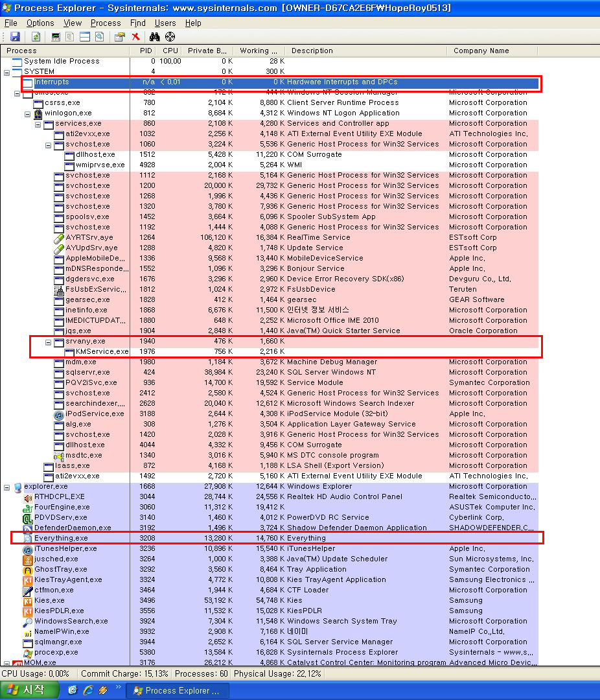Select the Everything.exe process name

pyautogui.click(x=61, y=539)
